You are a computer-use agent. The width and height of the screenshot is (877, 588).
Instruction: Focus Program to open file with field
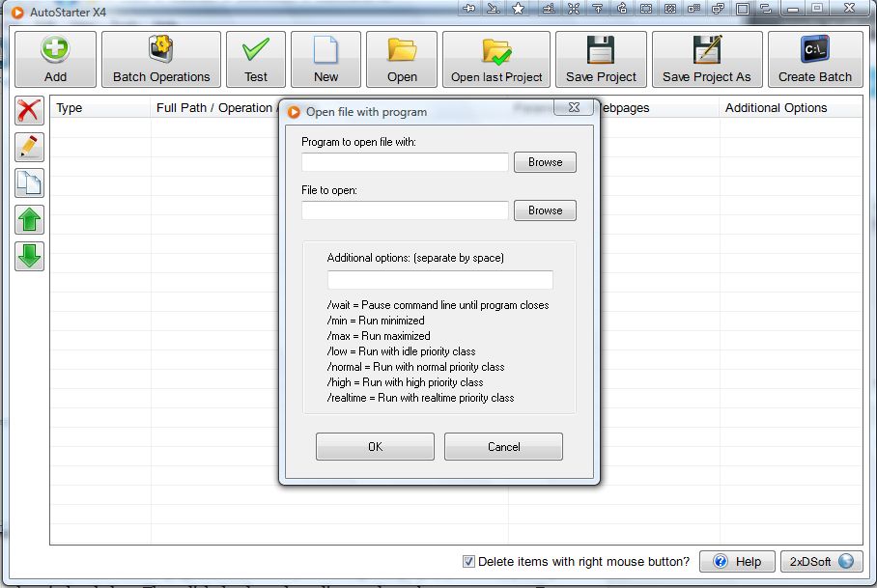point(405,162)
